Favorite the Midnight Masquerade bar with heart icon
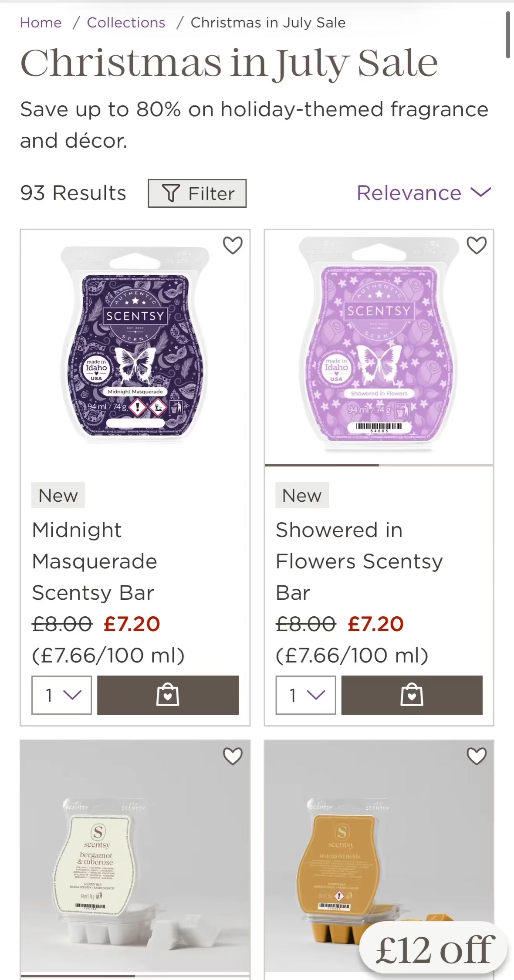 click(x=233, y=245)
